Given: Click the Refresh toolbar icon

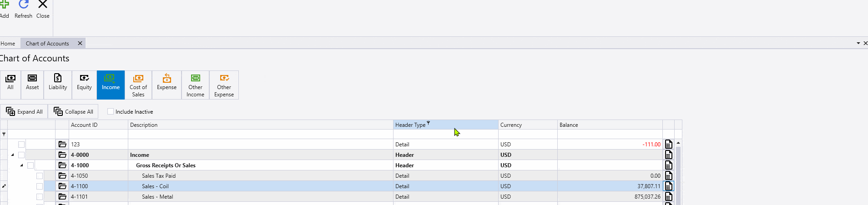Looking at the screenshot, I should click(24, 5).
